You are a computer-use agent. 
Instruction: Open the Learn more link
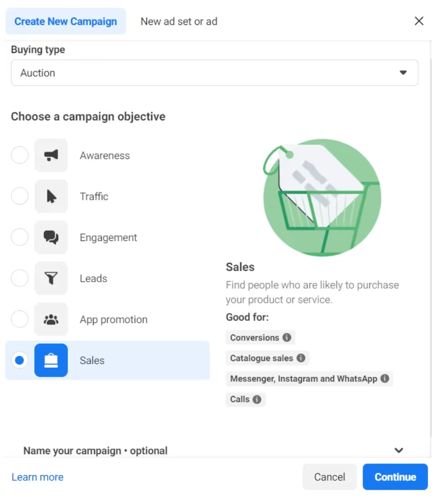coord(38,477)
